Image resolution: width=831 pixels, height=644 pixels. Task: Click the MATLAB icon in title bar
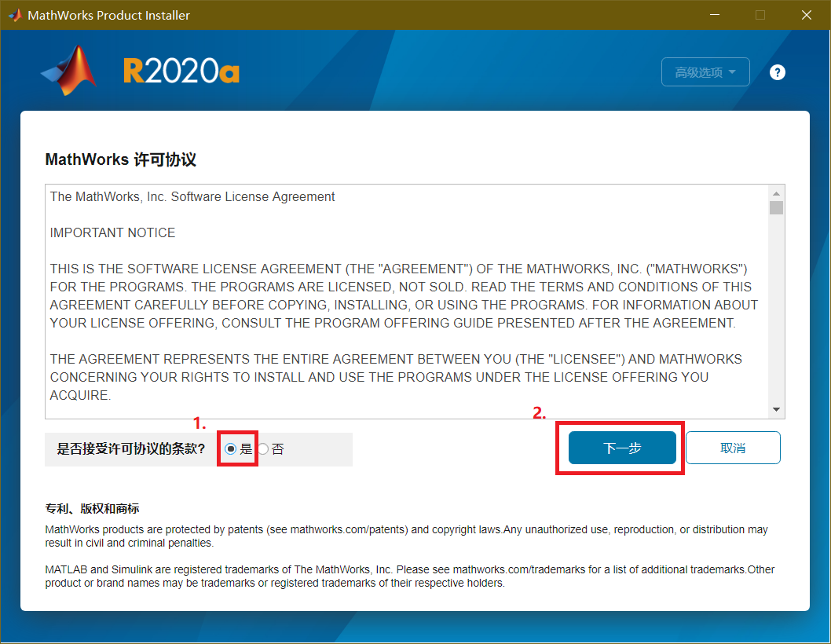tap(14, 15)
